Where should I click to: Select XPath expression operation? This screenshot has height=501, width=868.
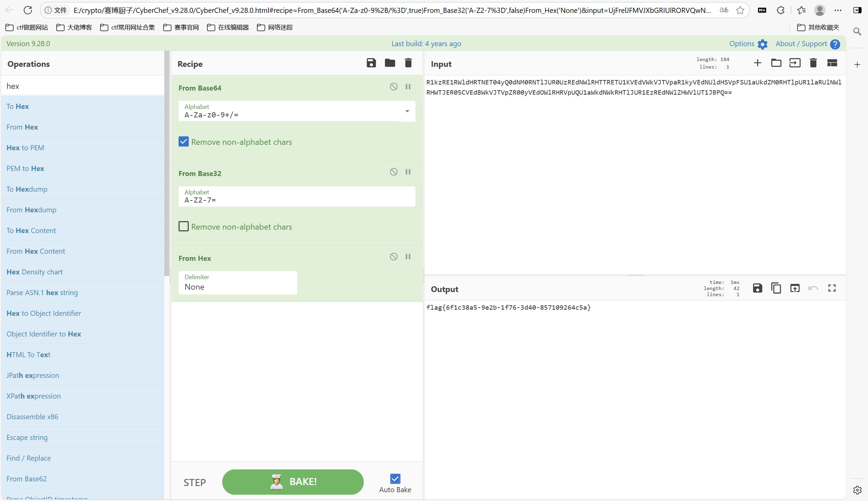click(83, 396)
